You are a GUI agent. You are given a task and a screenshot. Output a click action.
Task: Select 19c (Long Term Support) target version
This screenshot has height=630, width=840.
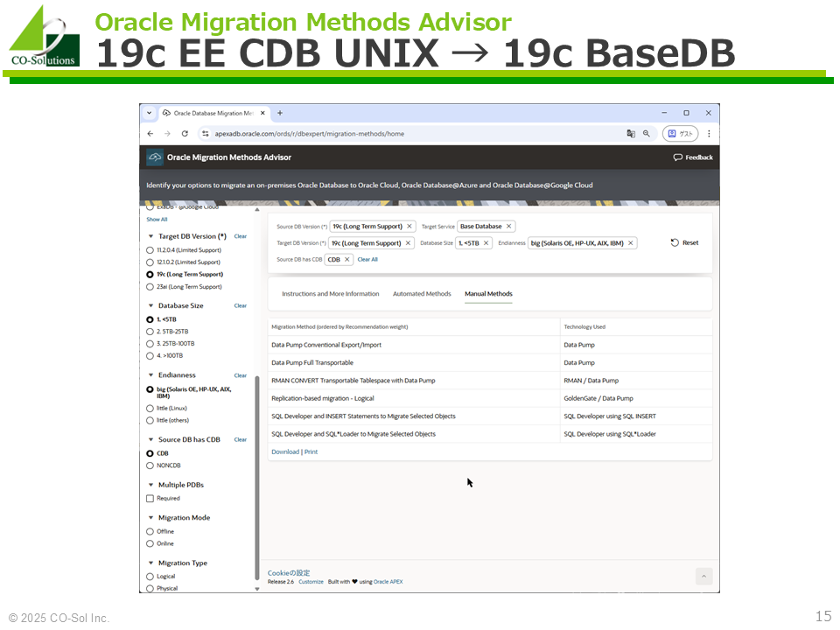[150, 274]
